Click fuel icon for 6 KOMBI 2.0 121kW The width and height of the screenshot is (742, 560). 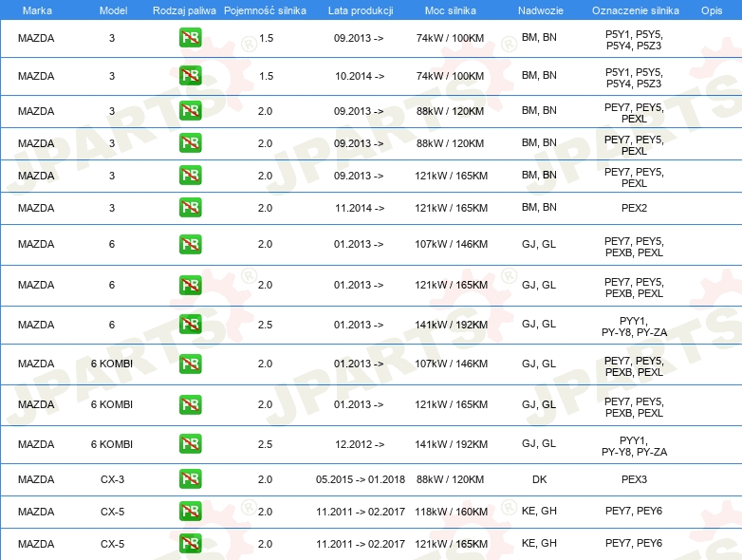click(190, 404)
